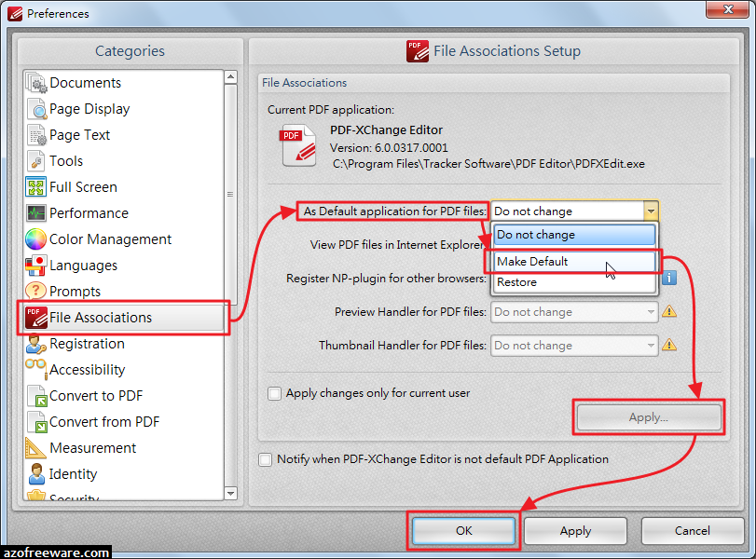This screenshot has height=559, width=756.
Task: Click the Documents category icon
Action: pos(36,82)
